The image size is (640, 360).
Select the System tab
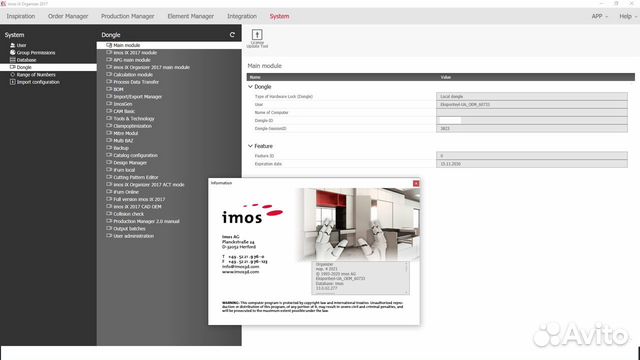[279, 16]
